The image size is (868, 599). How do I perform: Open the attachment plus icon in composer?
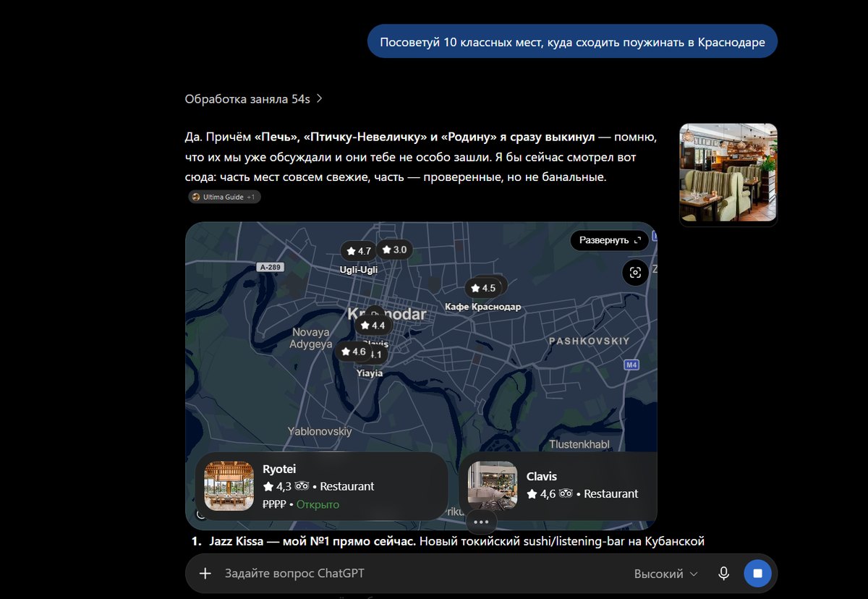205,574
